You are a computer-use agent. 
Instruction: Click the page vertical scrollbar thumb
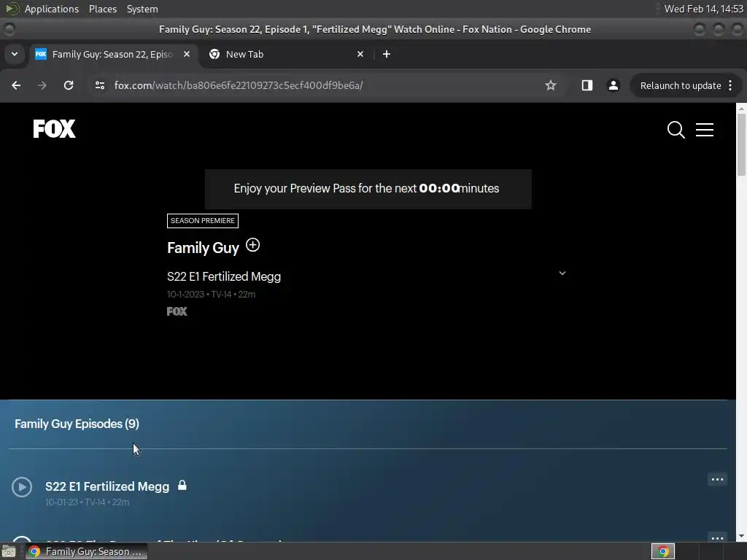pyautogui.click(x=741, y=145)
